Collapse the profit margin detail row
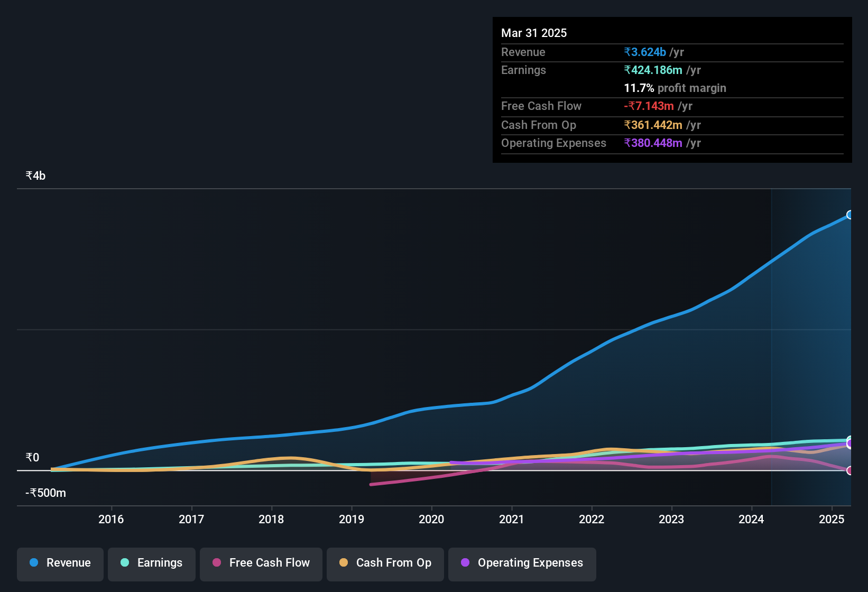 [x=675, y=88]
